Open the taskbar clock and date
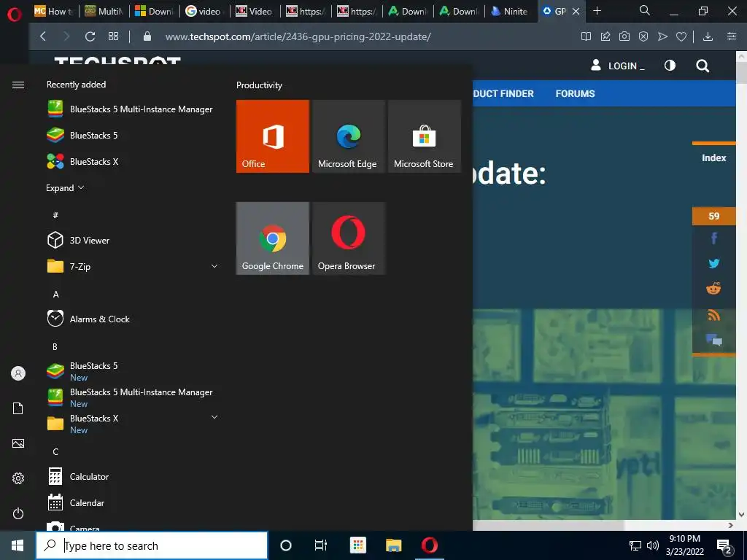The width and height of the screenshot is (747, 560). 684,545
